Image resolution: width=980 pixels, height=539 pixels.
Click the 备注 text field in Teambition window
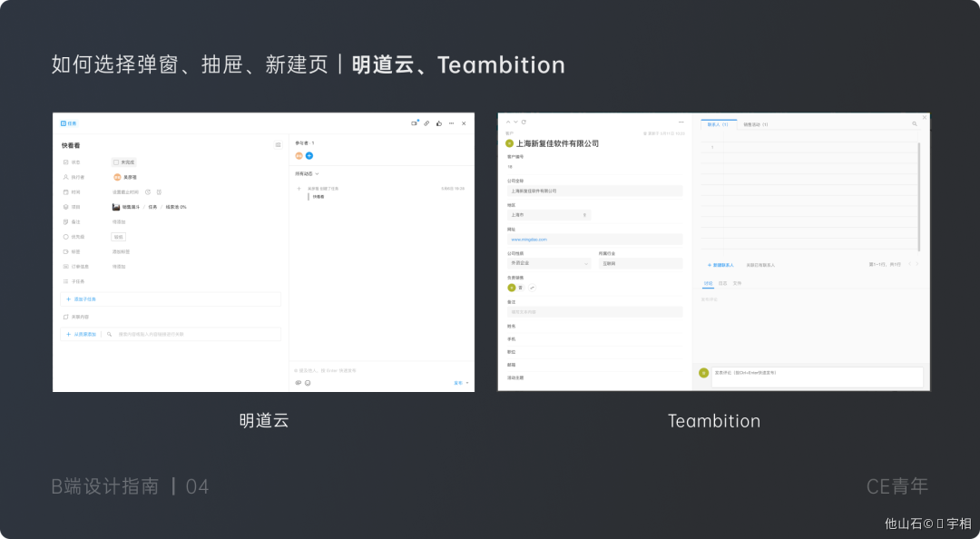tap(594, 312)
